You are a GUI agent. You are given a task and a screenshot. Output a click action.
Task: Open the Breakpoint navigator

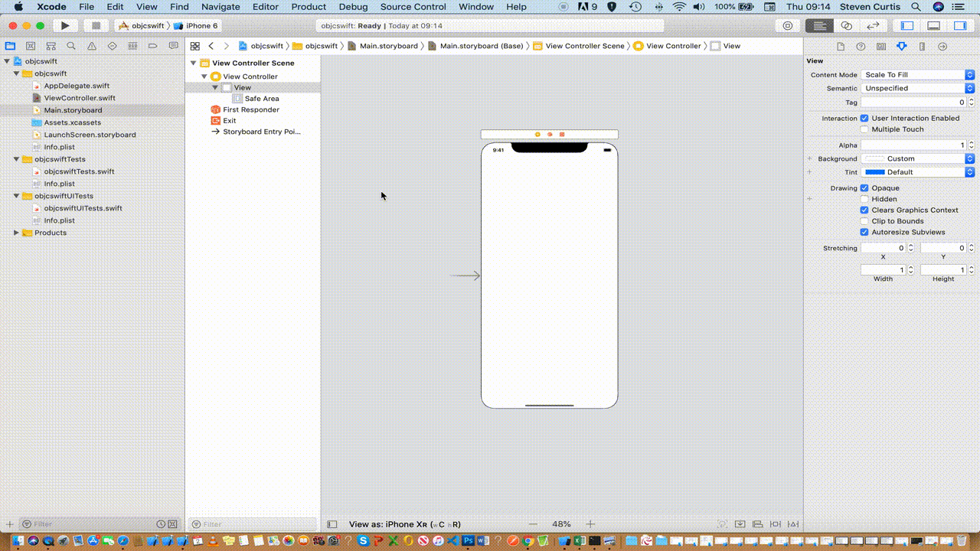click(x=152, y=46)
